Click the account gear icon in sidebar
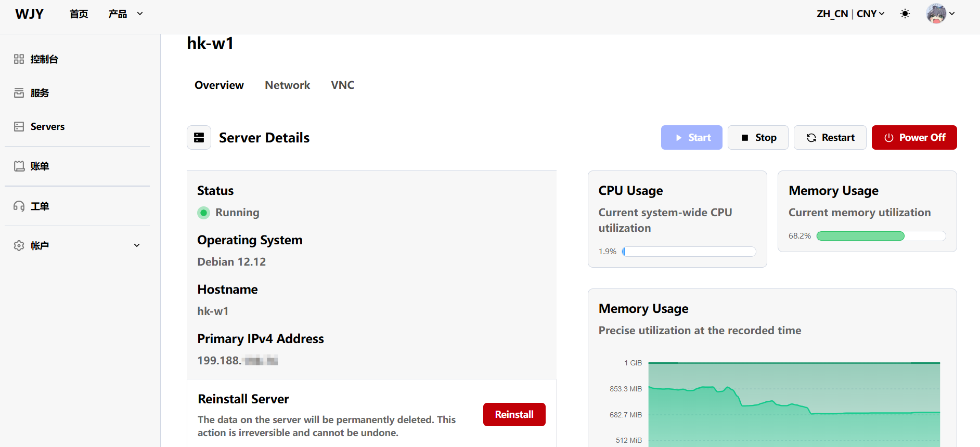 tap(19, 245)
